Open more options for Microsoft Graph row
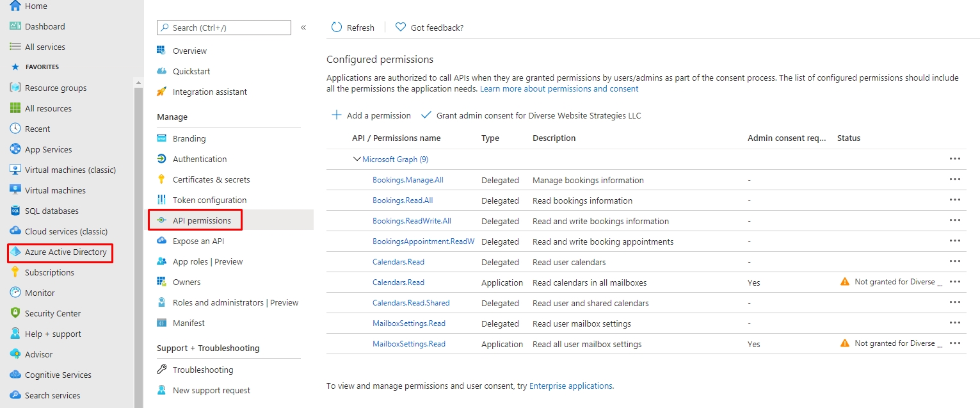 tap(955, 159)
